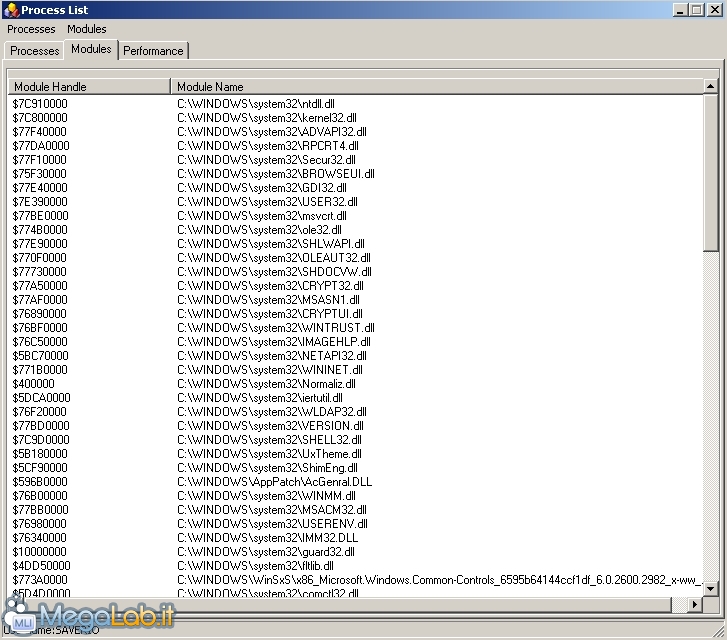727x640 pixels.
Task: Select the fltlib.dll module row
Action: (x=356, y=566)
